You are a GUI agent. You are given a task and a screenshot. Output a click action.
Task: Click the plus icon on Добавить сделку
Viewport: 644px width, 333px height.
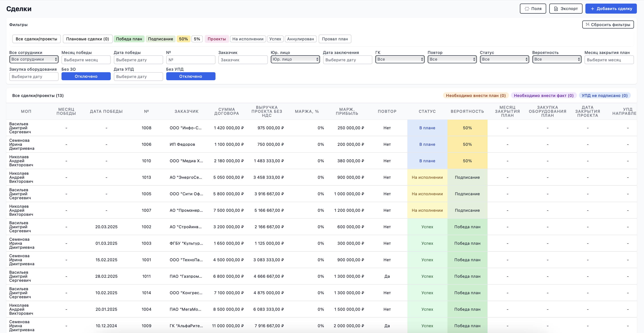pyautogui.click(x=592, y=8)
